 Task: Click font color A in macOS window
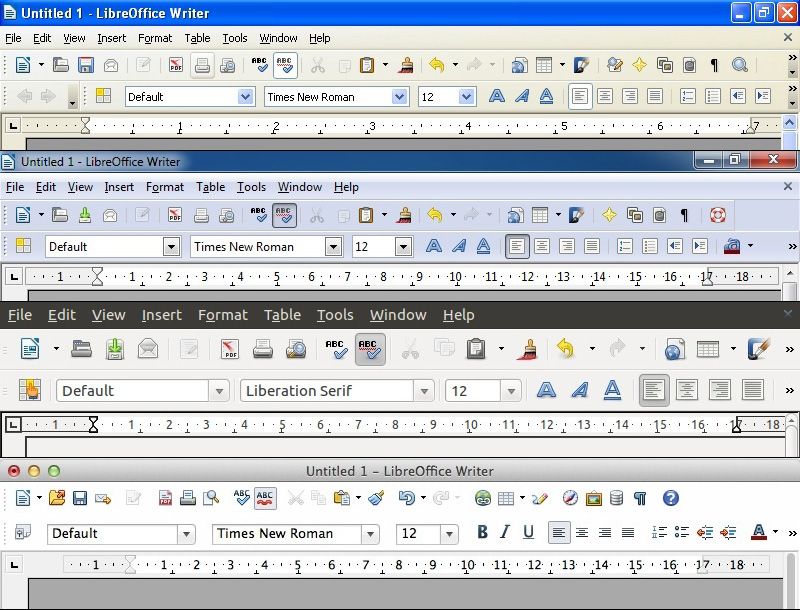[x=758, y=532]
